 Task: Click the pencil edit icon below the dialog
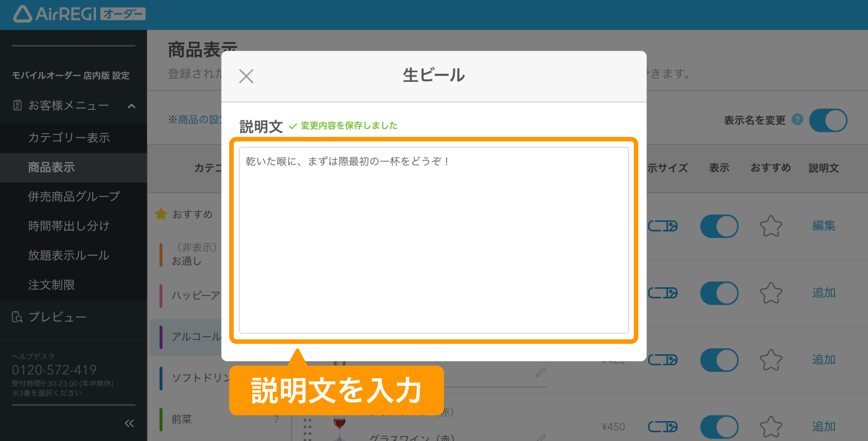541,372
